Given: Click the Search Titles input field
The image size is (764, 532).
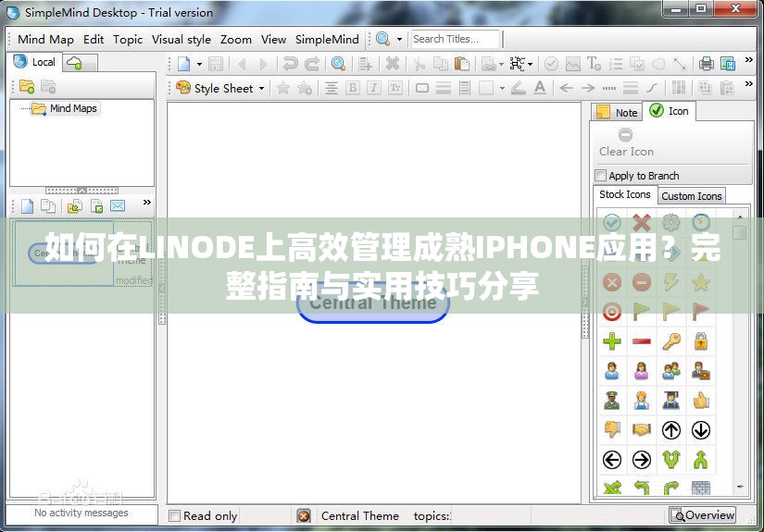Looking at the screenshot, I should click(x=455, y=39).
